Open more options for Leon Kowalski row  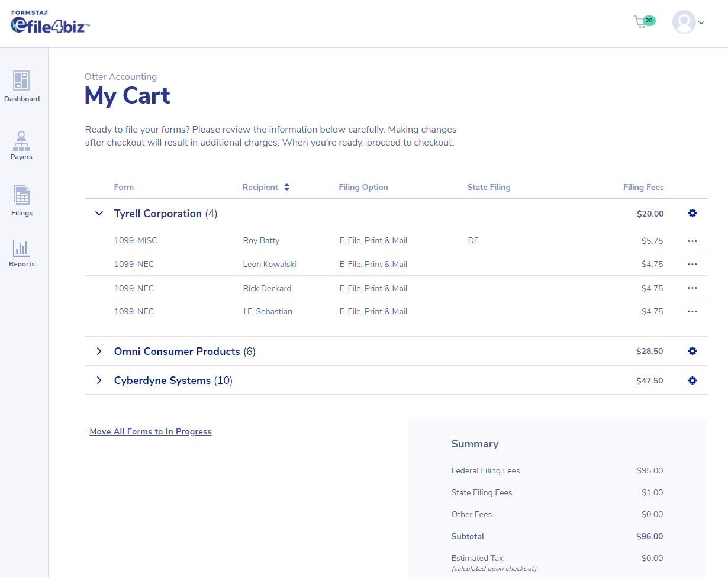692,264
